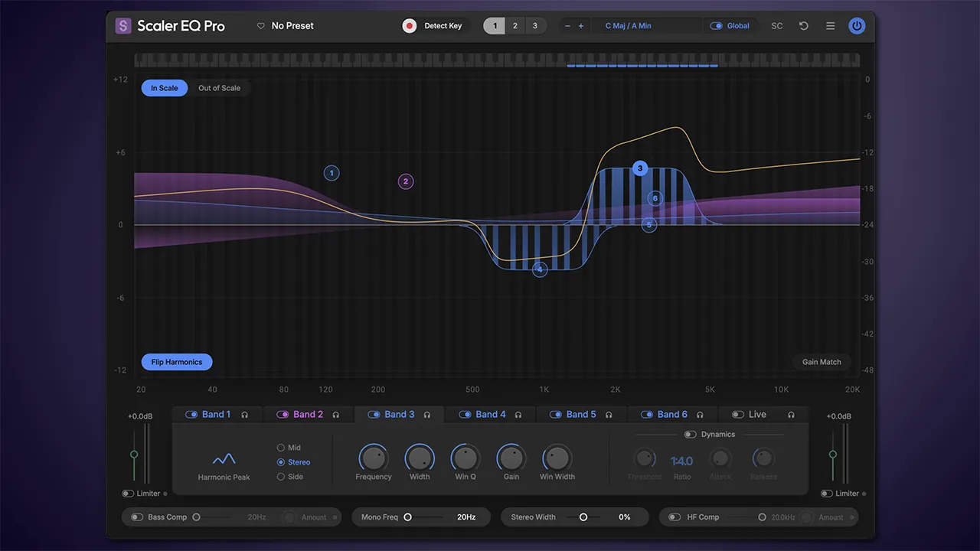980x551 pixels.
Task: Click the heart favorite preset icon
Action: coord(260,26)
